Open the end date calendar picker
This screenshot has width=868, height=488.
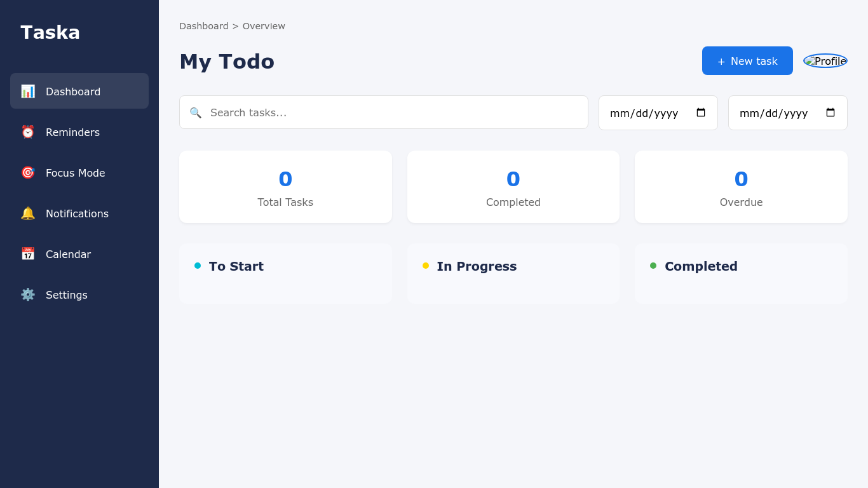(x=831, y=112)
